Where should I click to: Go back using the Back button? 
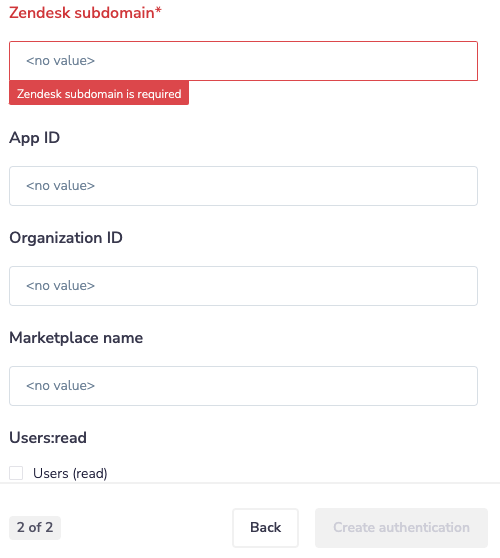(x=265, y=528)
